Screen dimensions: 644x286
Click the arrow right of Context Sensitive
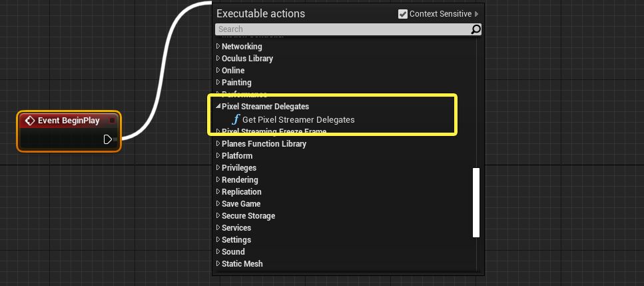pos(477,14)
